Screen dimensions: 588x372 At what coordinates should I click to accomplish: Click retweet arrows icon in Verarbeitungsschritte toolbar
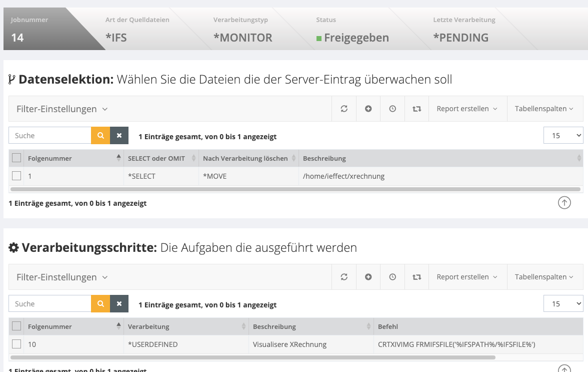(416, 277)
